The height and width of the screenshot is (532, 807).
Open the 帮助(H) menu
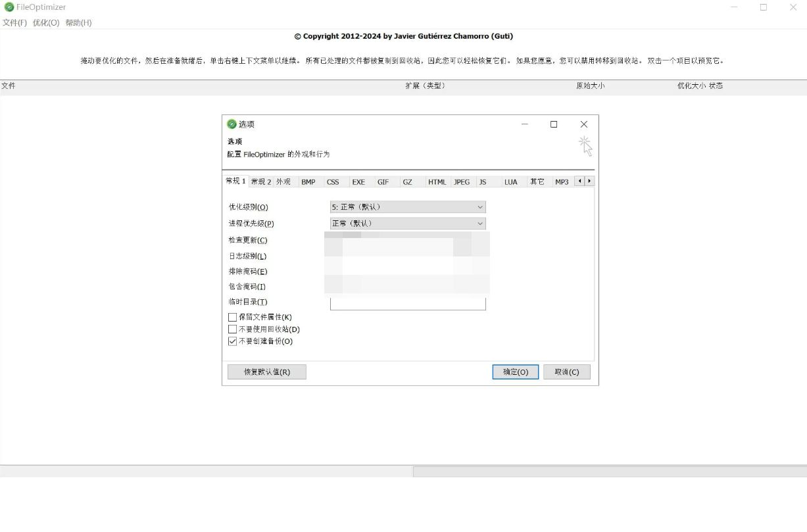pos(78,22)
